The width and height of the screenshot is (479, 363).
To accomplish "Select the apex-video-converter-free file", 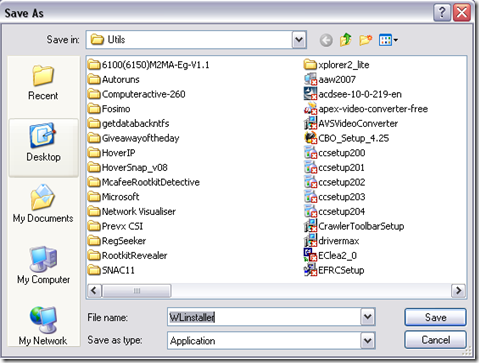I will click(x=366, y=109).
